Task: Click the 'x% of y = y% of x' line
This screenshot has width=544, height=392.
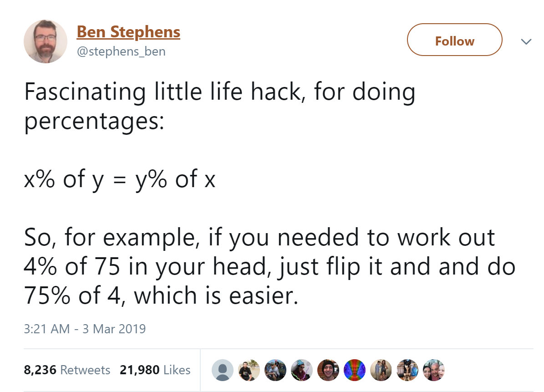Action: 120,180
